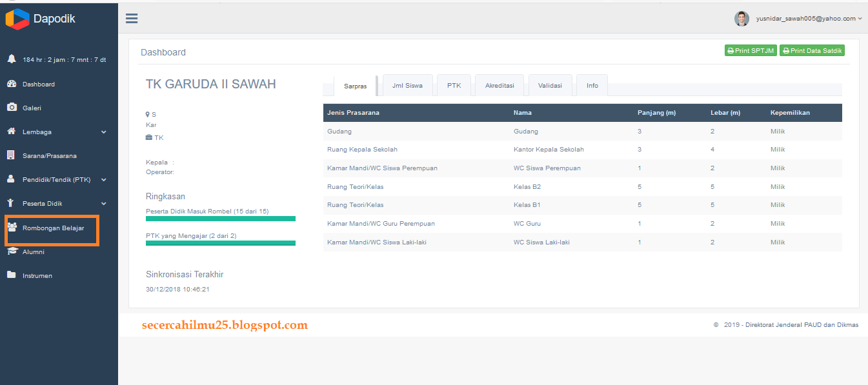
Task: Click the Kelas B1 name cell
Action: click(x=527, y=205)
